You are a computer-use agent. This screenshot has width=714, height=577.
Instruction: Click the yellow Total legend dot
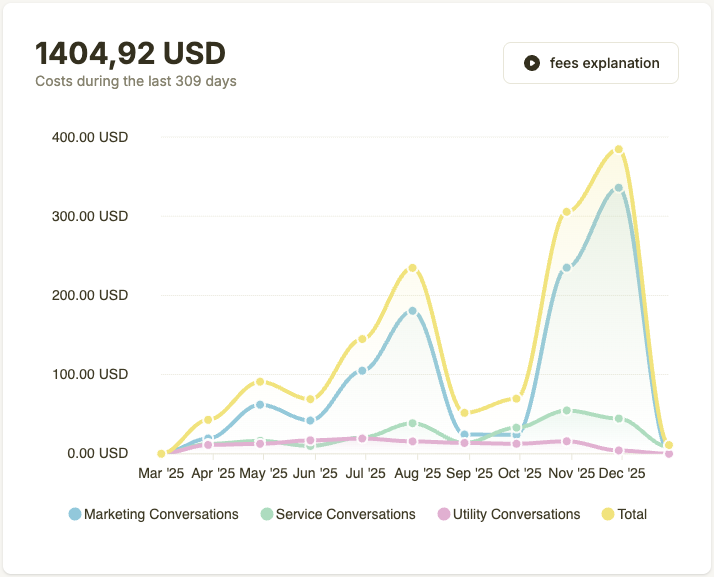coord(607,514)
